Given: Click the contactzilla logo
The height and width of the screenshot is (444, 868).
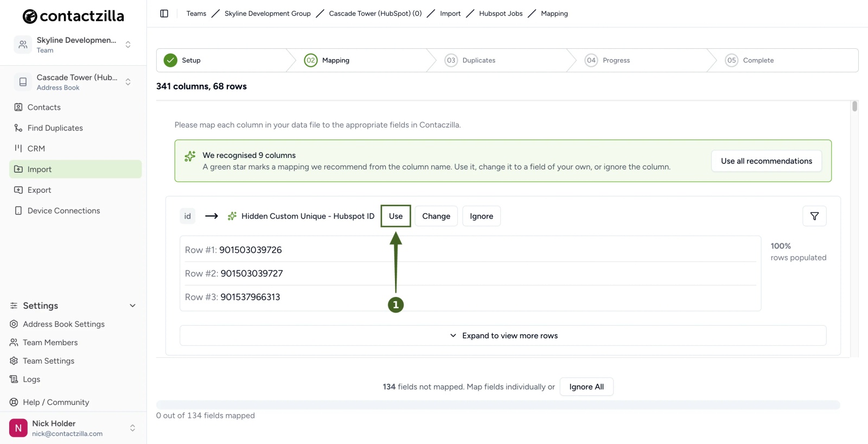Looking at the screenshot, I should pyautogui.click(x=73, y=16).
